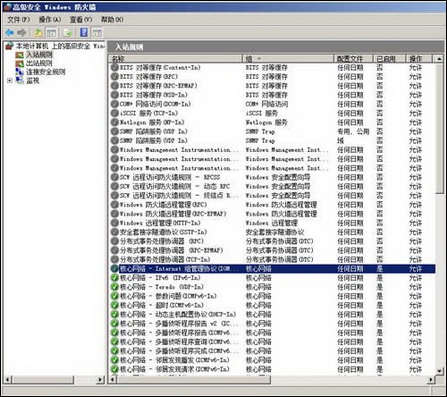Click the Up one level folder icon
Image resolution: width=447 pixels, height=397 pixels.
(39, 33)
